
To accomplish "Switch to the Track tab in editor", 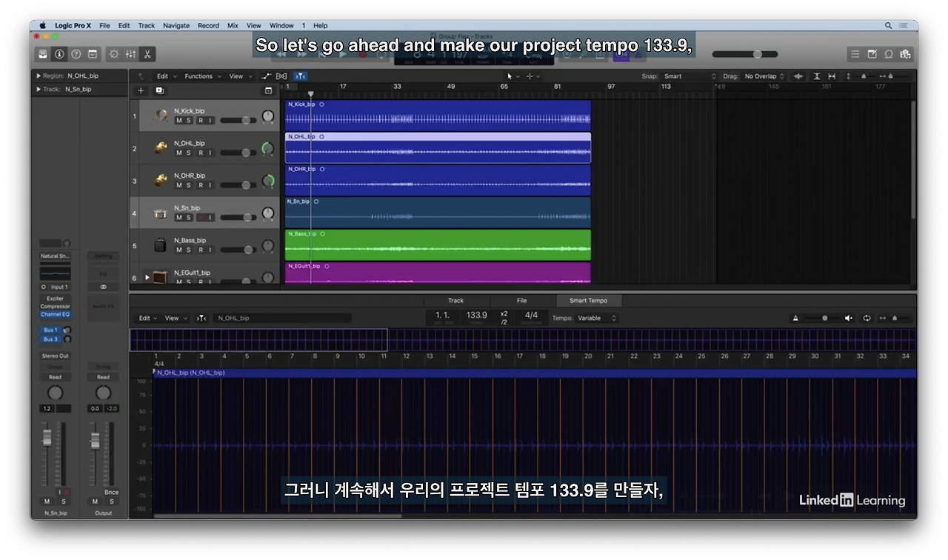I will [x=455, y=301].
